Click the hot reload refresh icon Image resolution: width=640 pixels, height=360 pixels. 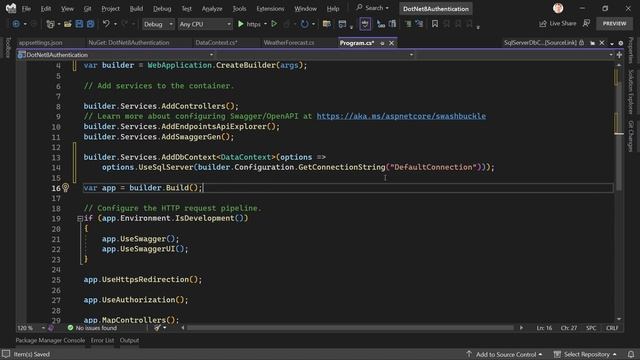coord(304,24)
